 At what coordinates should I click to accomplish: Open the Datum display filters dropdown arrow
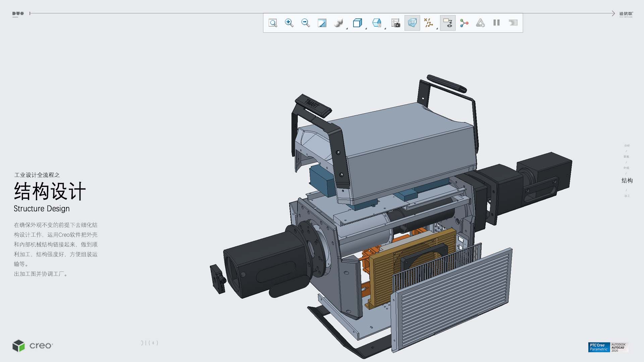437,29
